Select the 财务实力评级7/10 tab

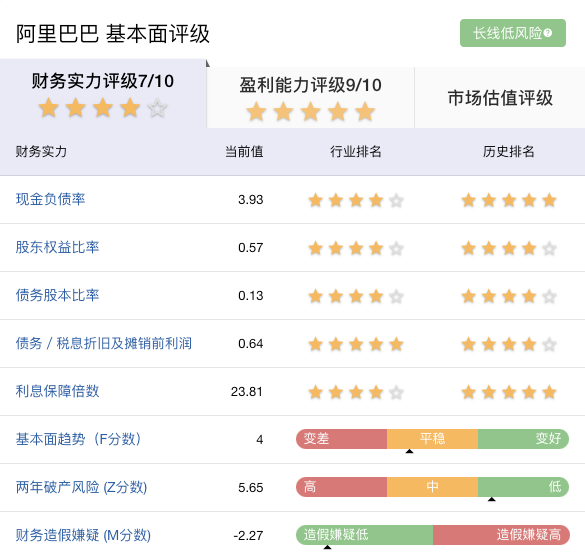tap(103, 93)
